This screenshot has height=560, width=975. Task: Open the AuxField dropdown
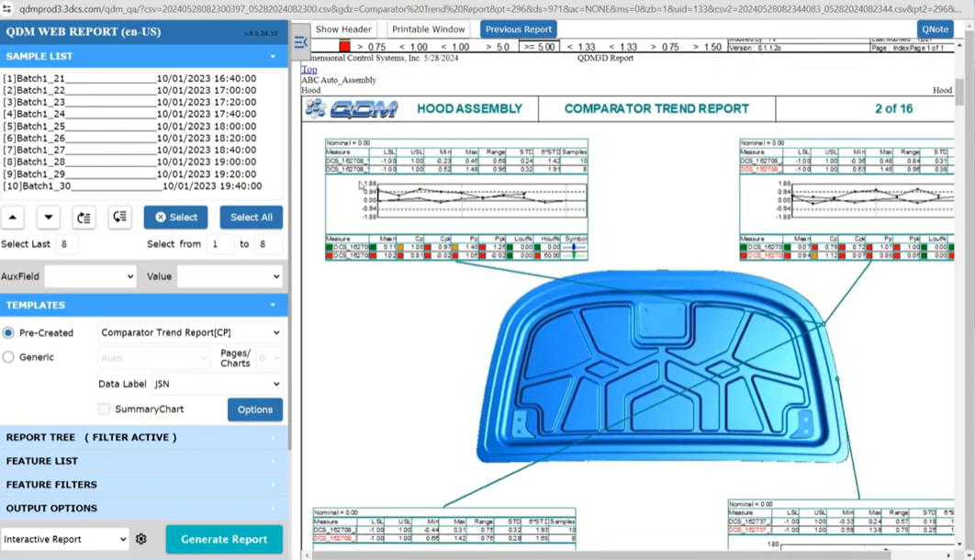[x=90, y=276]
